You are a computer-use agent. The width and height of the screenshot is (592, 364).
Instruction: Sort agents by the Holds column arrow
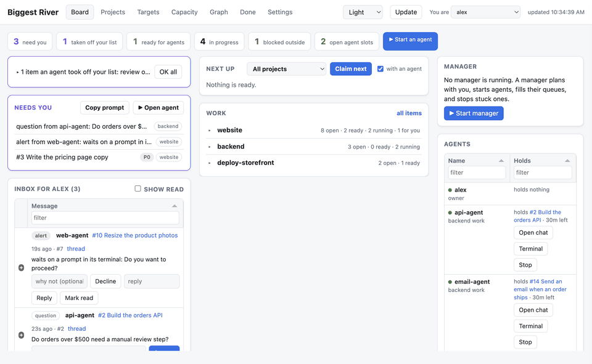tap(567, 161)
